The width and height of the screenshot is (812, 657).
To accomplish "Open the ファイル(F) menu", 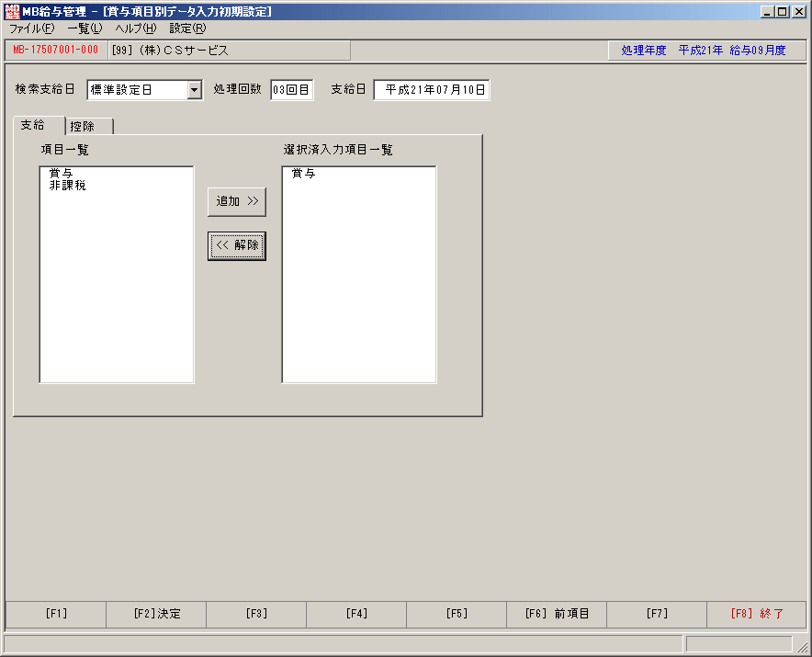I will pyautogui.click(x=32, y=28).
